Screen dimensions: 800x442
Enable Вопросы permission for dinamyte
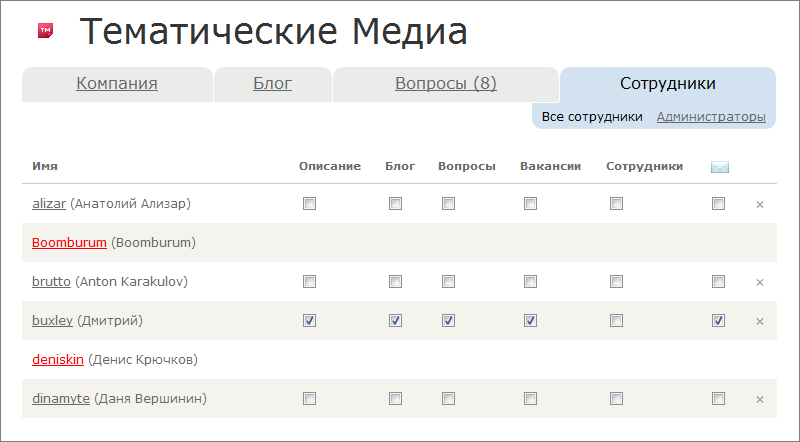[x=448, y=399]
